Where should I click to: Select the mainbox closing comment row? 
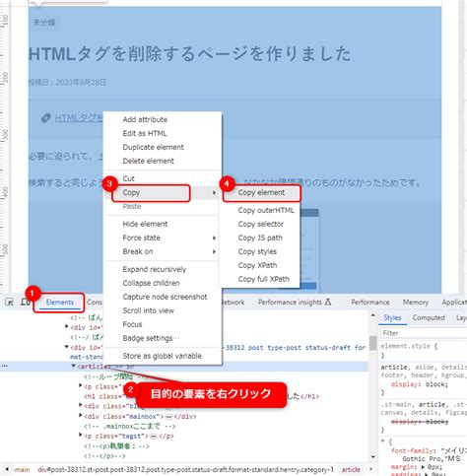tap(130, 426)
